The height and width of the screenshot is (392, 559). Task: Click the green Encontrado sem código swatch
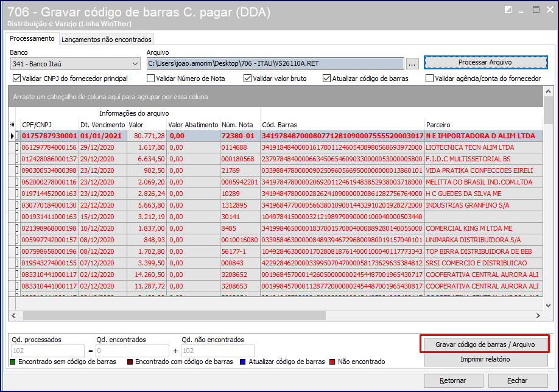coord(13,362)
